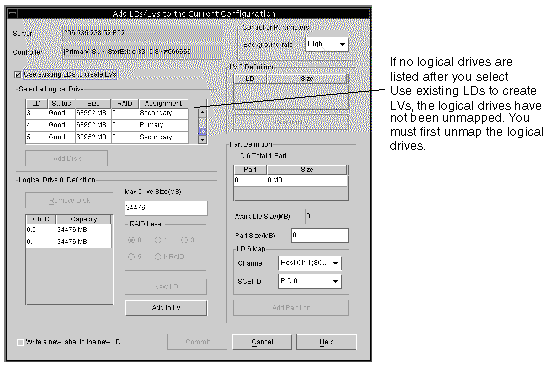
Task: Open the Background rate dropdown showing High
Action: (x=327, y=44)
